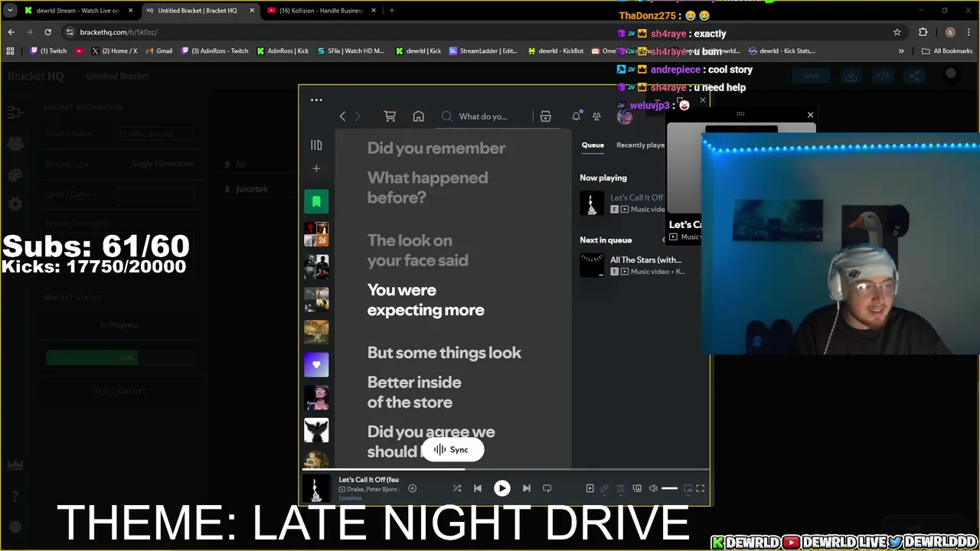Viewport: 980px width, 551px height.
Task: Go forward in Spotify history
Action: [x=358, y=116]
